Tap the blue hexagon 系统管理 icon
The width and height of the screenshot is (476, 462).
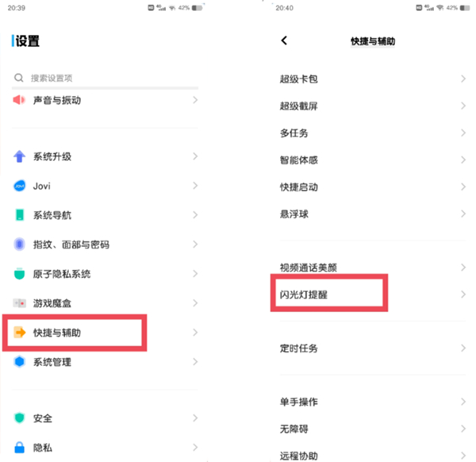pyautogui.click(x=20, y=362)
